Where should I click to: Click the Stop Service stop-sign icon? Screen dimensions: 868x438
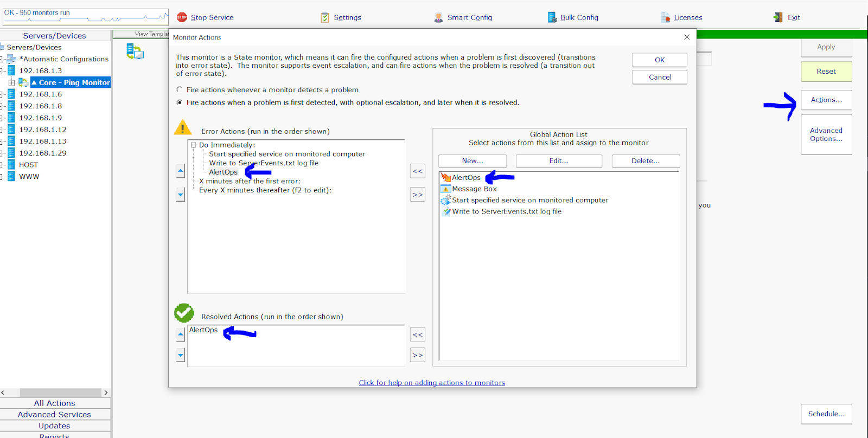click(182, 17)
